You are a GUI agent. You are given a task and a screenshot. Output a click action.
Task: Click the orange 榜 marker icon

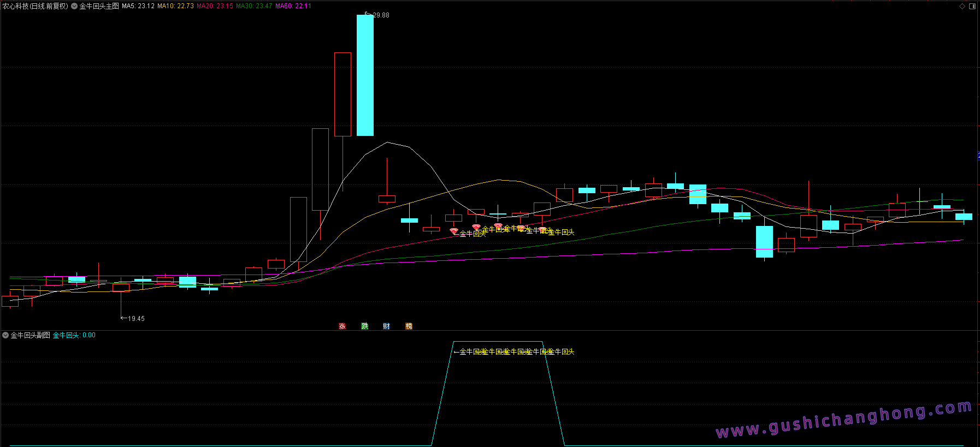coord(409,326)
